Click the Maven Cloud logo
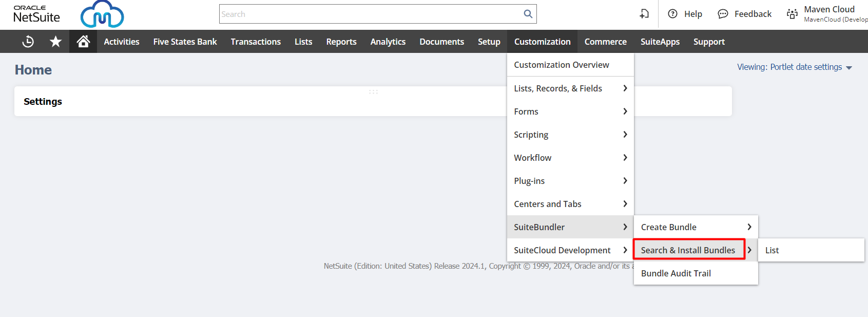Screen dimensions: 868x317 (x=102, y=14)
